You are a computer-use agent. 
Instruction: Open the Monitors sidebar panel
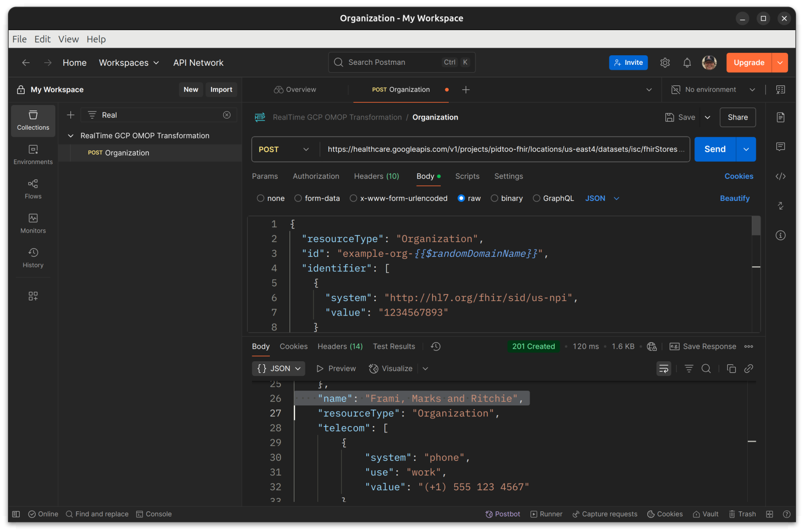tap(33, 223)
